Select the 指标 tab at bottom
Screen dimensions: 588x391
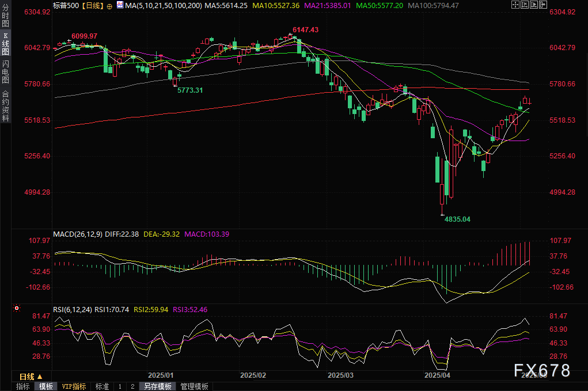[23, 386]
